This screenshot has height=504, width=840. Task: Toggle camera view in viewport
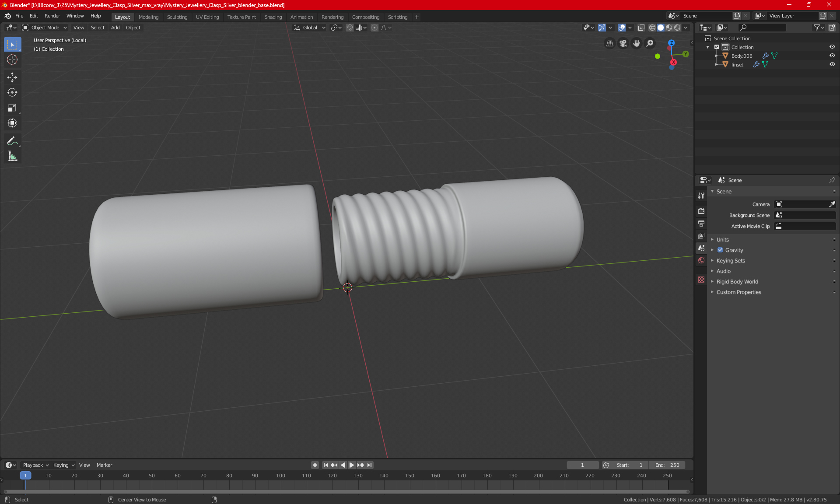click(x=623, y=43)
